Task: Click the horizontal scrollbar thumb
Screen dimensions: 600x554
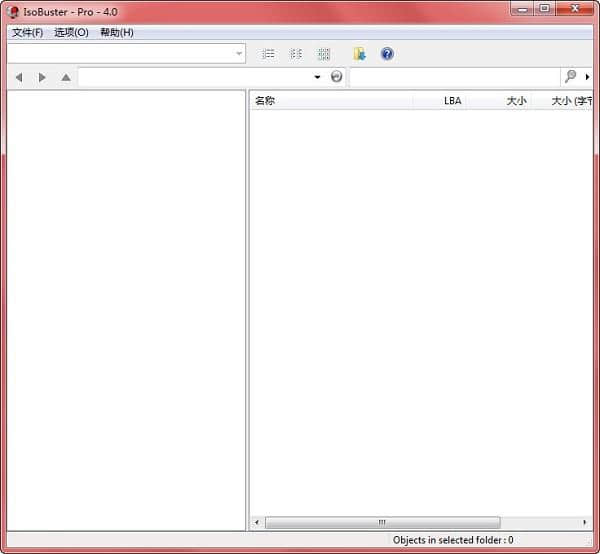Action: pos(382,522)
